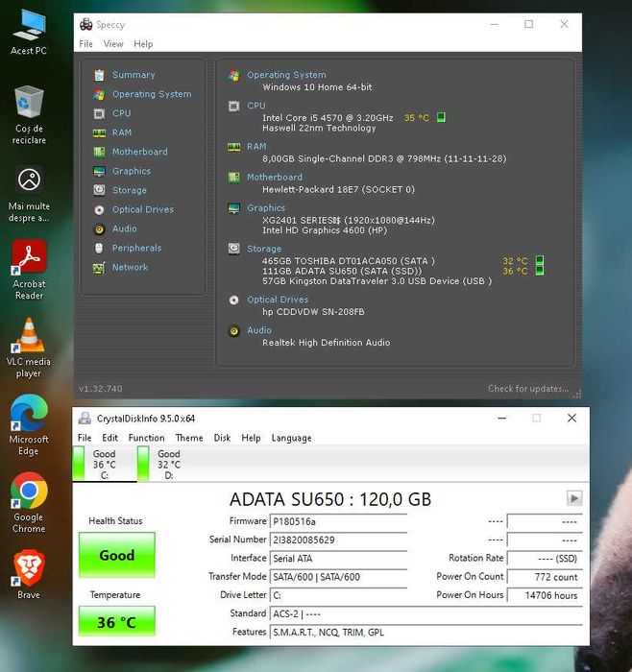
Task: Click the 111GB ADATA SU650 storage entry
Action: pos(342,271)
